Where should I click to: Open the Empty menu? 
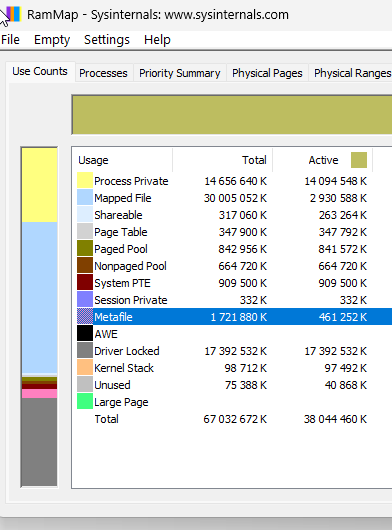click(52, 40)
